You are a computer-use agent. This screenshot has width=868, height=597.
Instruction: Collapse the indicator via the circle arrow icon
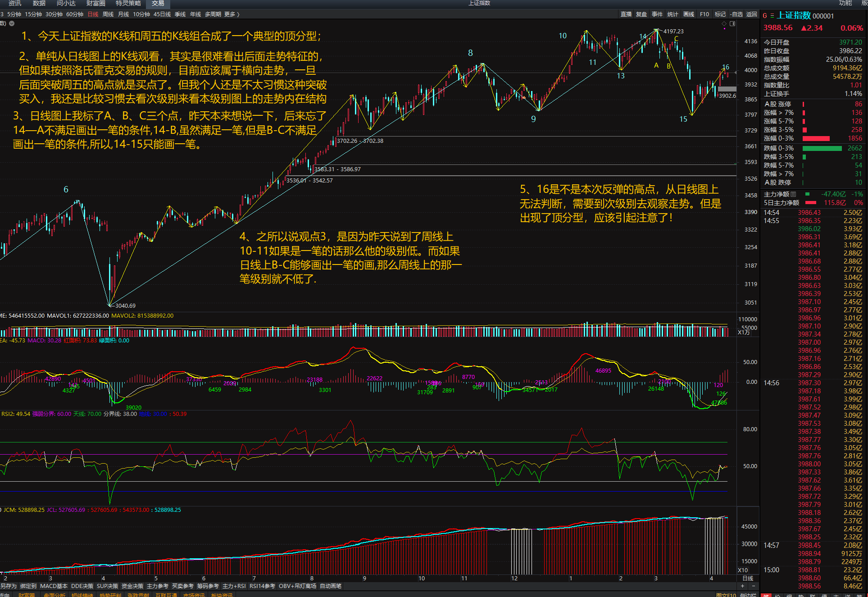point(12,23)
